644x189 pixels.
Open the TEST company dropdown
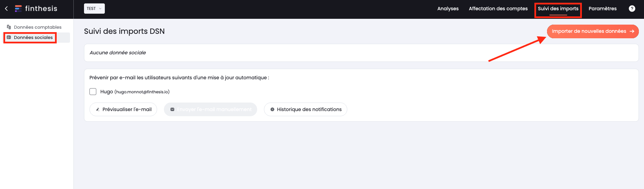point(94,9)
